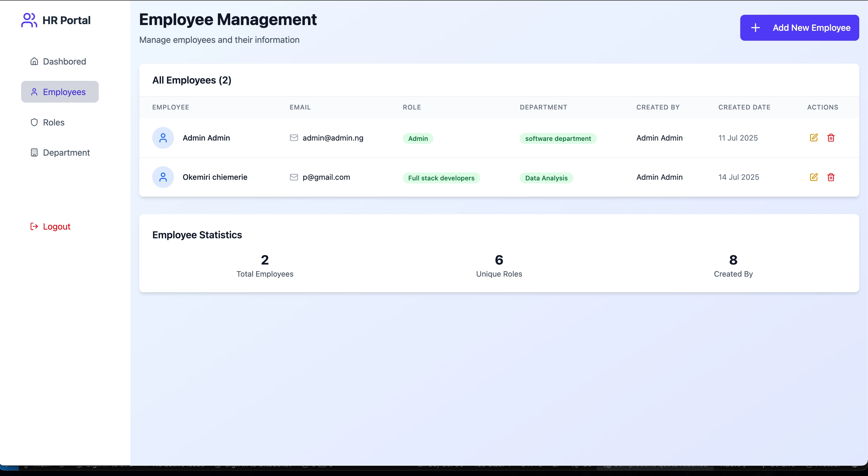The width and height of the screenshot is (868, 476).
Task: Click the delete trash icon for Okemiri chiemerie
Action: click(831, 177)
